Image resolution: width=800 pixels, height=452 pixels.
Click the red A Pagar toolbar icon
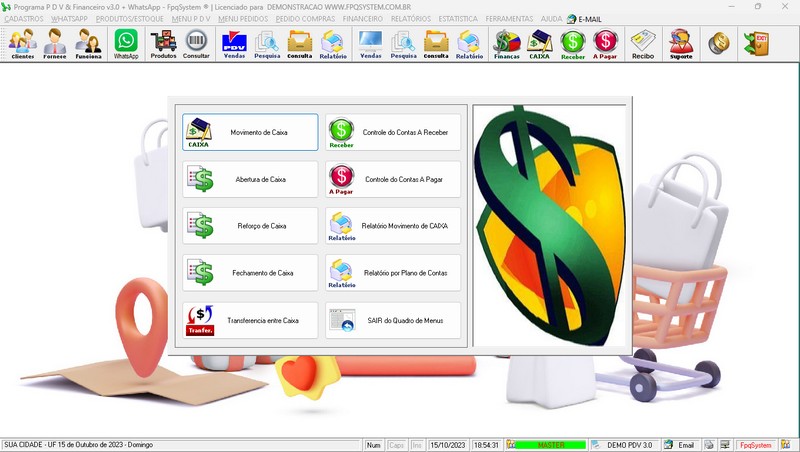click(605, 44)
